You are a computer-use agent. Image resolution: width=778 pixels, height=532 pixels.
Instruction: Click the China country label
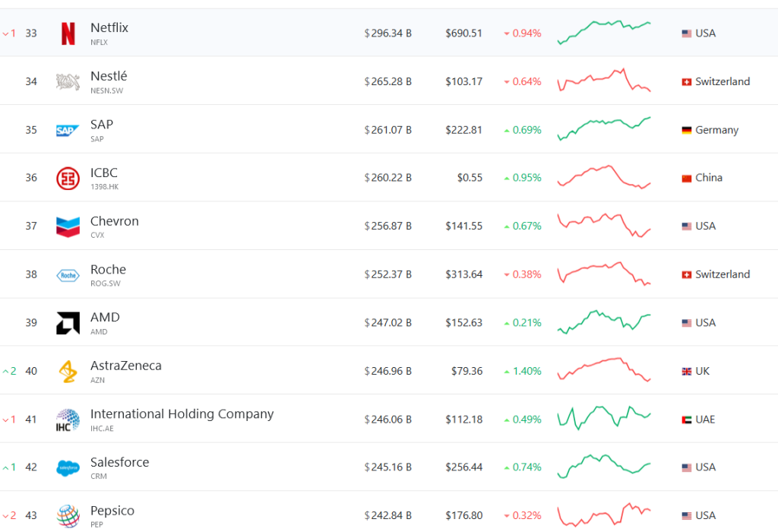(709, 178)
